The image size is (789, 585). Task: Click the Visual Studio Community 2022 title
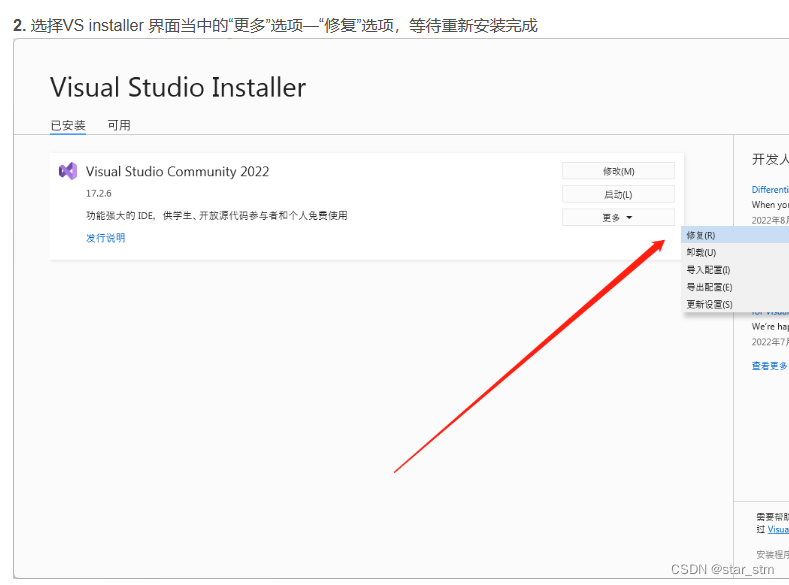pos(177,172)
